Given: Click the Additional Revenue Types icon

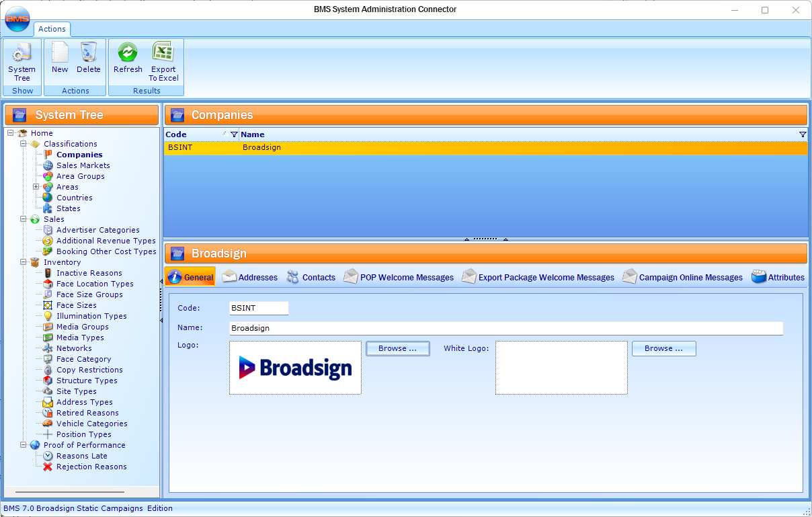Looking at the screenshot, I should pyautogui.click(x=48, y=241).
